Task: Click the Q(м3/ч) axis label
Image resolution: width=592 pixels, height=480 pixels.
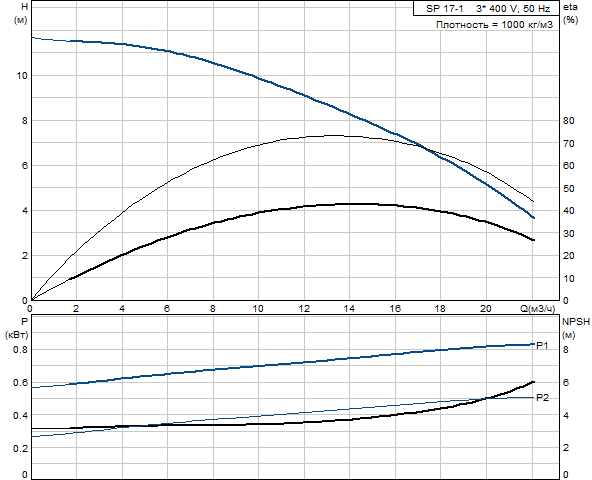Action: (x=538, y=309)
